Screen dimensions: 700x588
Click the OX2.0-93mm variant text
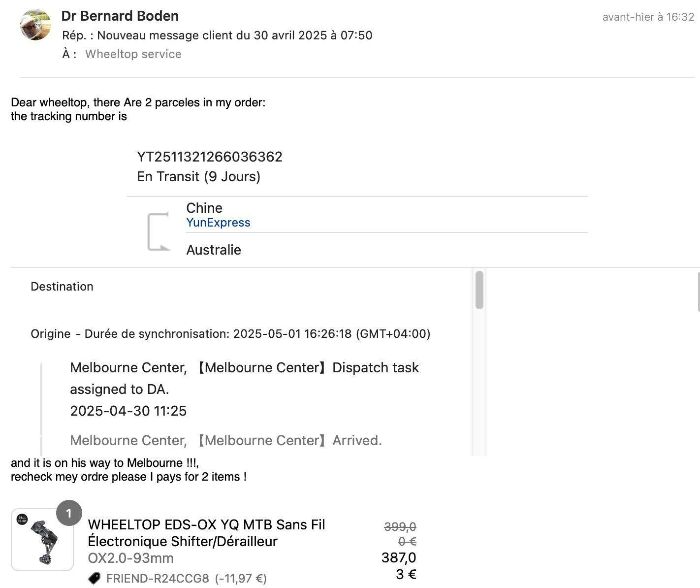click(130, 558)
